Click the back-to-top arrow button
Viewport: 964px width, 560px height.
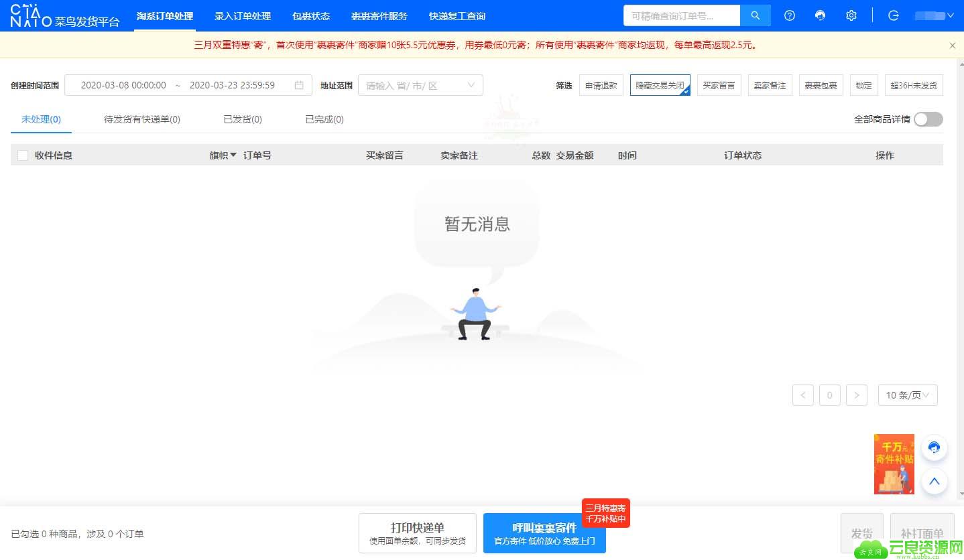935,481
